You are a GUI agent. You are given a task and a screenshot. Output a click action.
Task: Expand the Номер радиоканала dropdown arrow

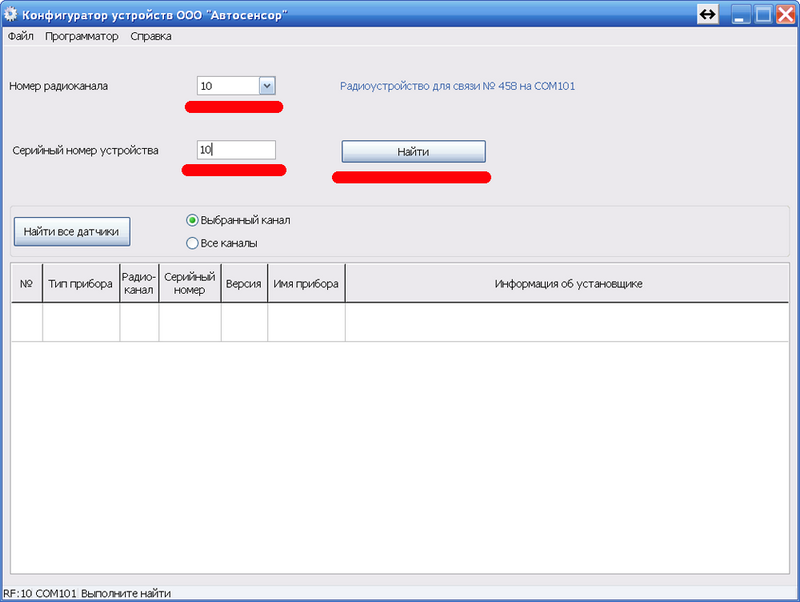tap(267, 86)
